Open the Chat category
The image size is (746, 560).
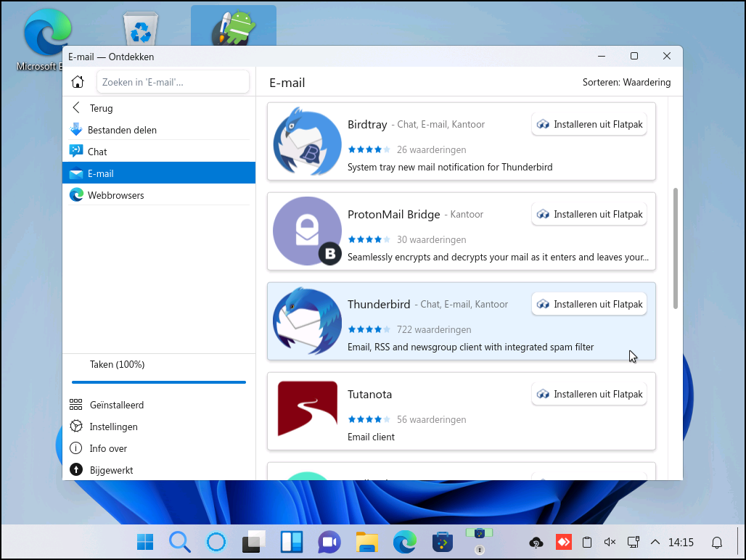click(159, 152)
